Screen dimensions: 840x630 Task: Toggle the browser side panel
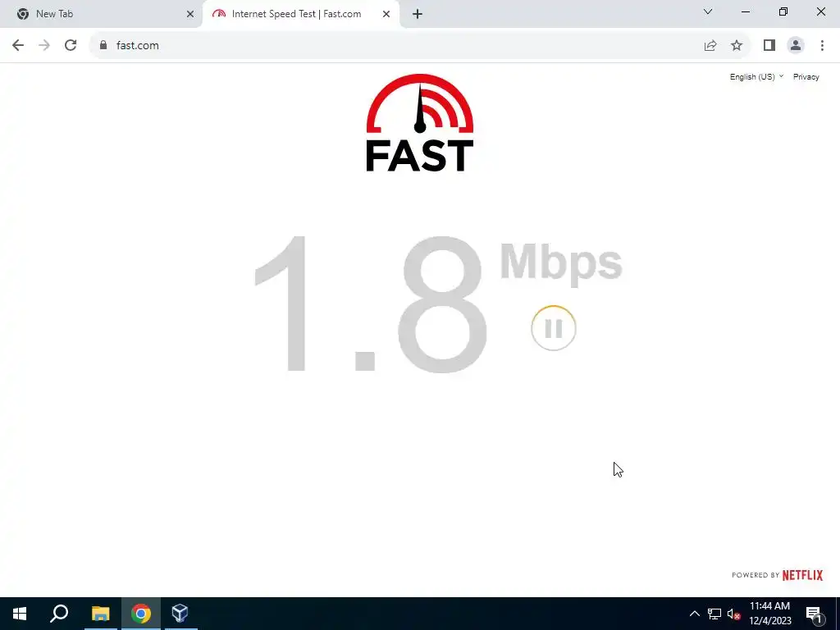click(x=769, y=46)
